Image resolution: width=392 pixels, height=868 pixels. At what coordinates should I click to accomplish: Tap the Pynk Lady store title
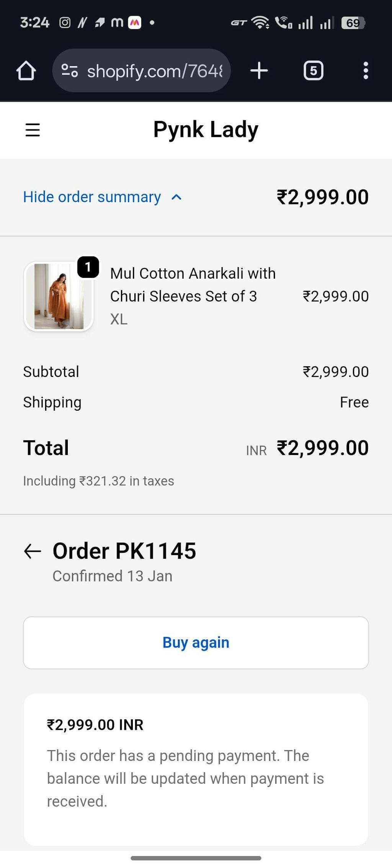point(206,130)
